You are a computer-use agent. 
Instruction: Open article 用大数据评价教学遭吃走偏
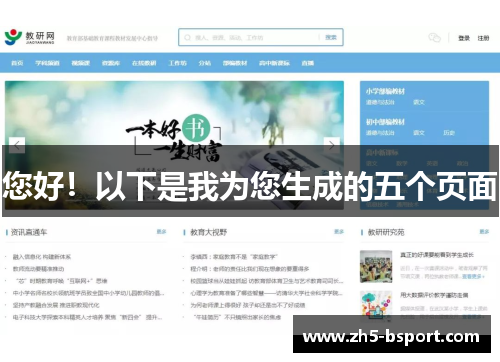pos(434,295)
